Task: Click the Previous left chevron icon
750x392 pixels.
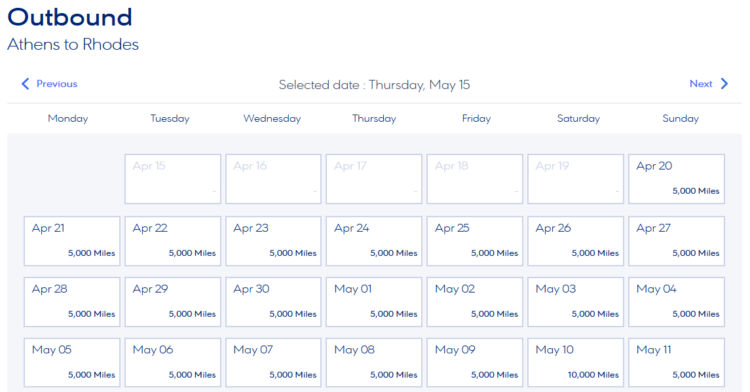Action: coord(25,84)
